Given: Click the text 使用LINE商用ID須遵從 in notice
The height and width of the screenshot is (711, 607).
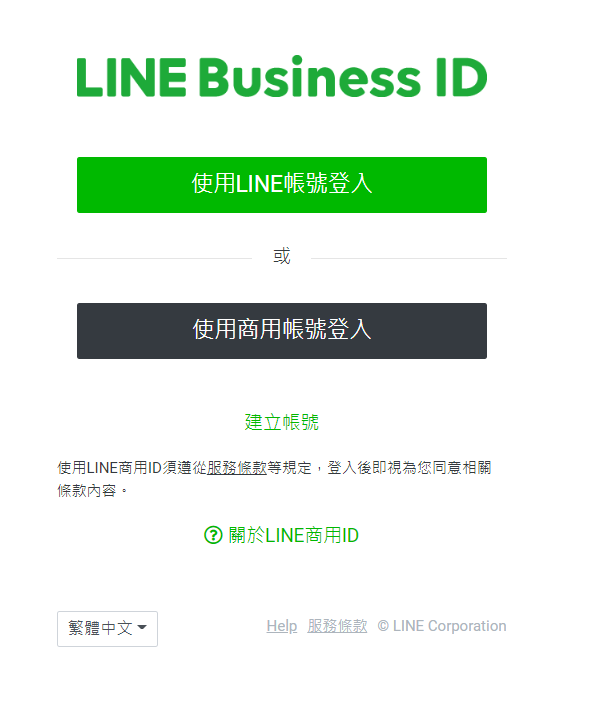Looking at the screenshot, I should [x=132, y=468].
